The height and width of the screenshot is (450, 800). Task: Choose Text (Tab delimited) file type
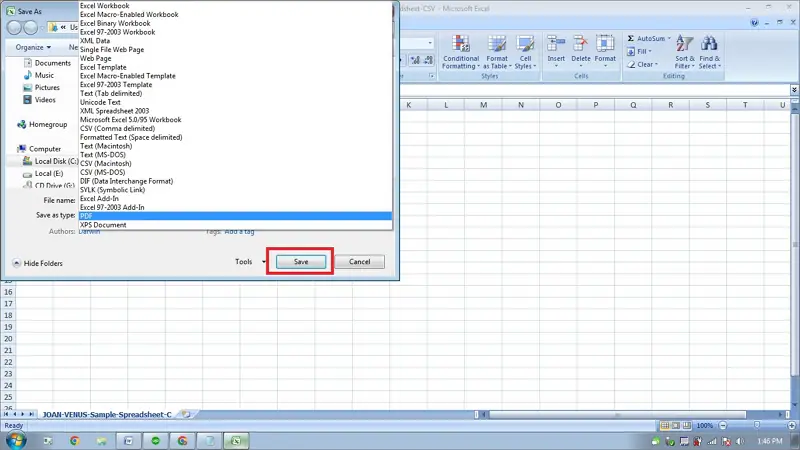tap(235, 93)
